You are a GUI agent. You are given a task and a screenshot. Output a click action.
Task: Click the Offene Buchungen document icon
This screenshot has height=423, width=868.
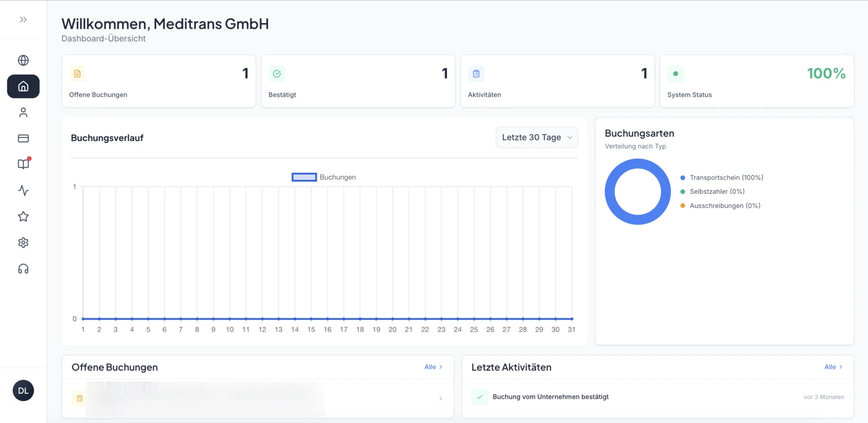tap(78, 74)
